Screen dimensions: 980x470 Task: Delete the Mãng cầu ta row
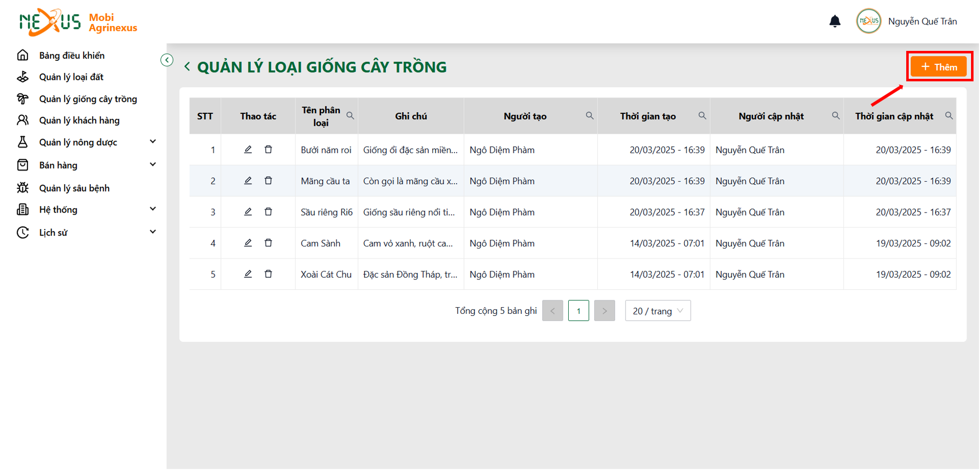pyautogui.click(x=268, y=181)
